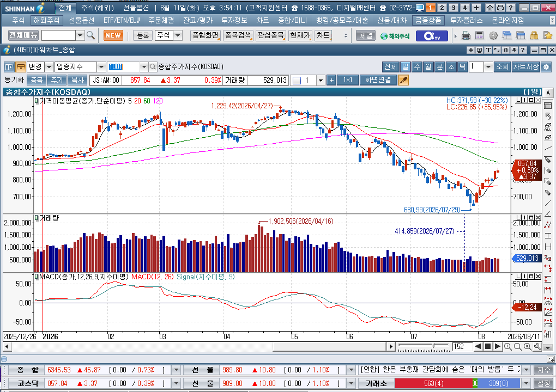
Task: Open the settings gear icon in top toolbar
Action: (x=493, y=35)
